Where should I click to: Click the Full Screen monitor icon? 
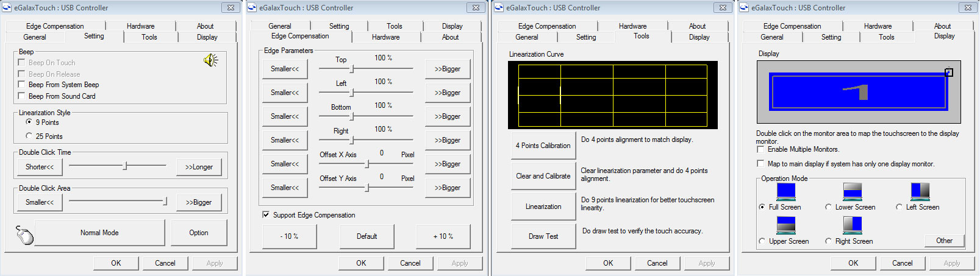click(x=786, y=191)
